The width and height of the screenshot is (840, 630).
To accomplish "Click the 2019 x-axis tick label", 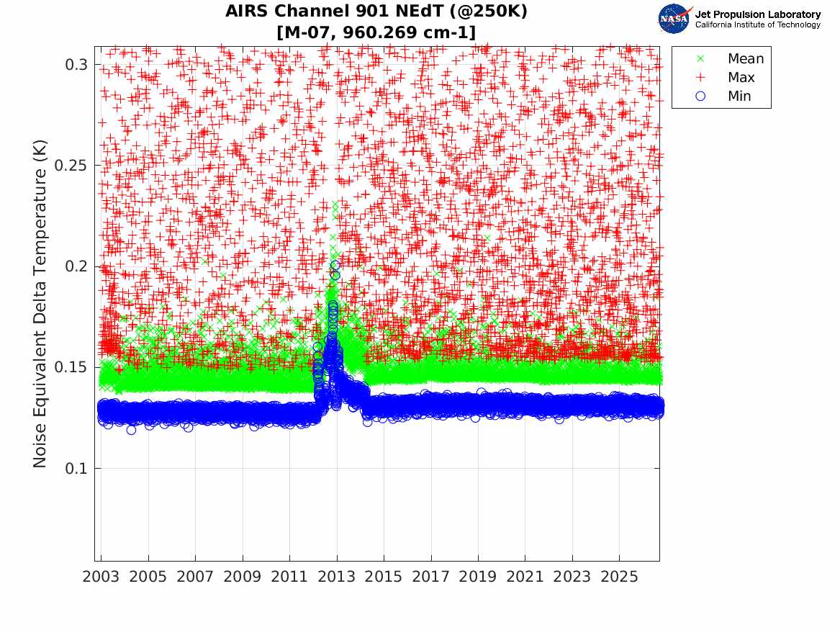I will coord(478,577).
